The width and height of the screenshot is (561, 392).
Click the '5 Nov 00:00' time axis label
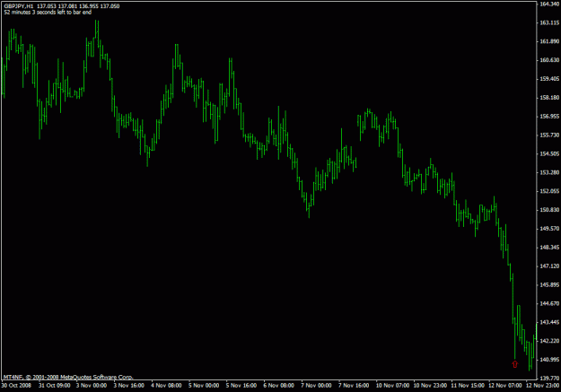(204, 386)
